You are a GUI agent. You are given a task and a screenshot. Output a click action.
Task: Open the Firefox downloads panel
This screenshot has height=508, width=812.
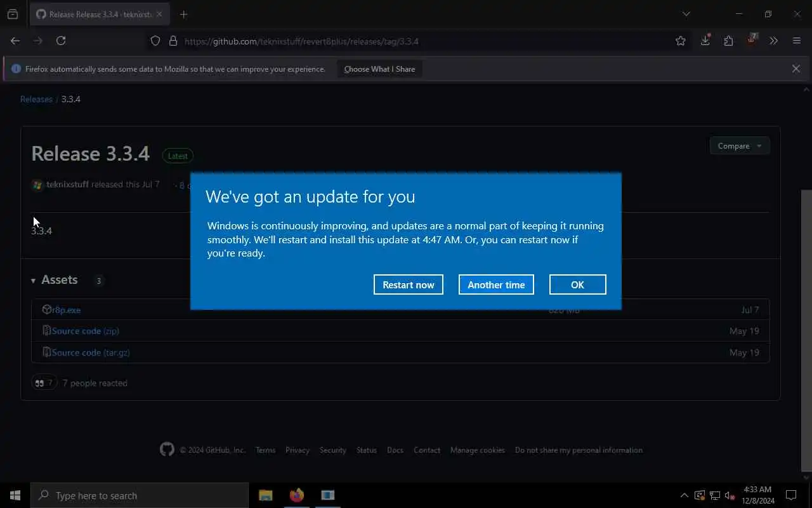pos(705,41)
